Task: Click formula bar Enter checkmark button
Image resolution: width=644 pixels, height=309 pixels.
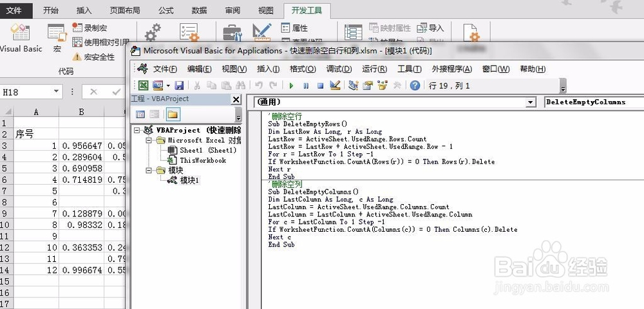Action: coord(117,91)
